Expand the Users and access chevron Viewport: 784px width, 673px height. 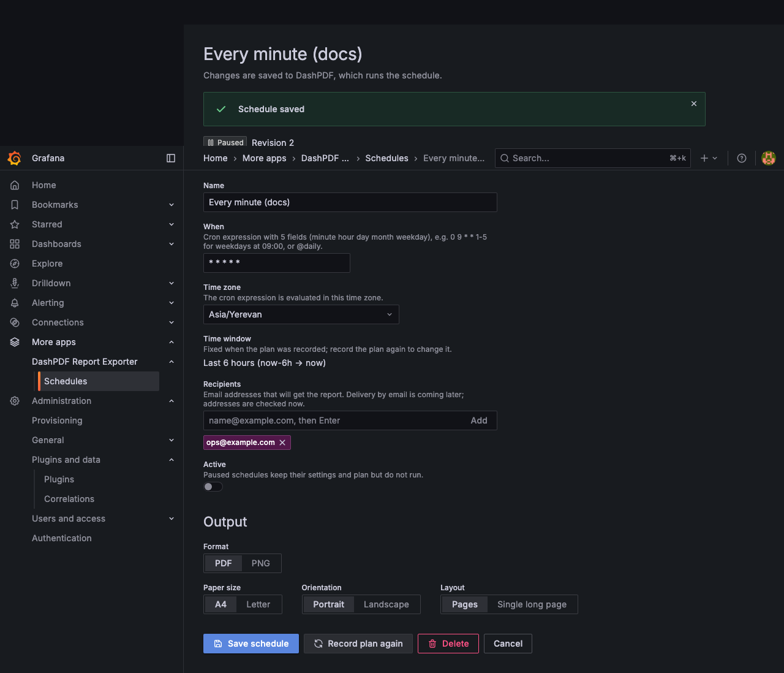(171, 519)
